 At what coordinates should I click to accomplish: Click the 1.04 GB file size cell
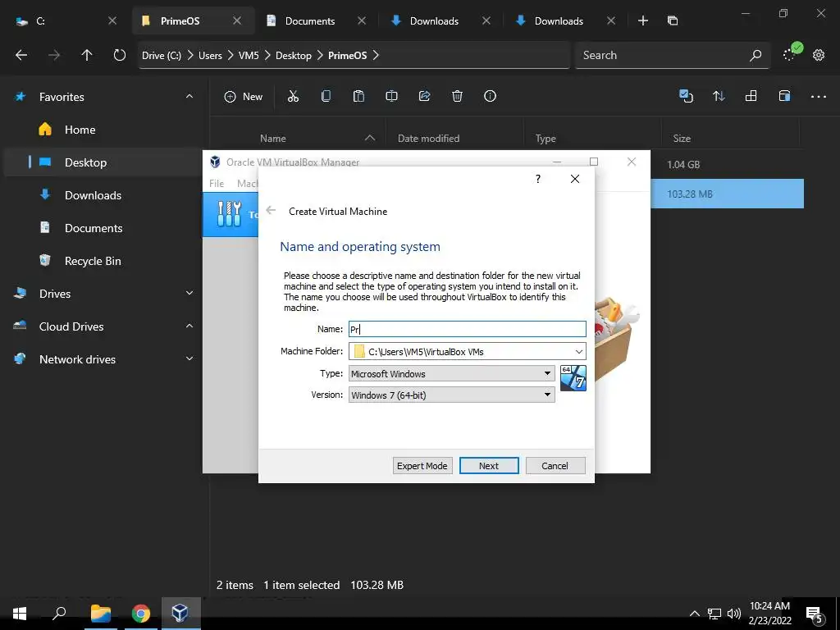click(683, 164)
